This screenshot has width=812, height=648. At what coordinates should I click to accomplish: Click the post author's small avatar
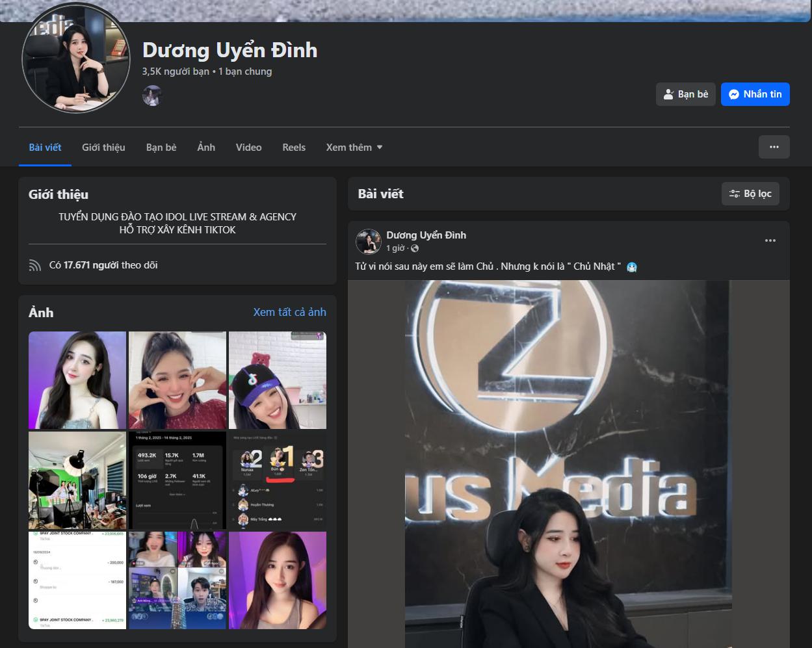tap(369, 241)
